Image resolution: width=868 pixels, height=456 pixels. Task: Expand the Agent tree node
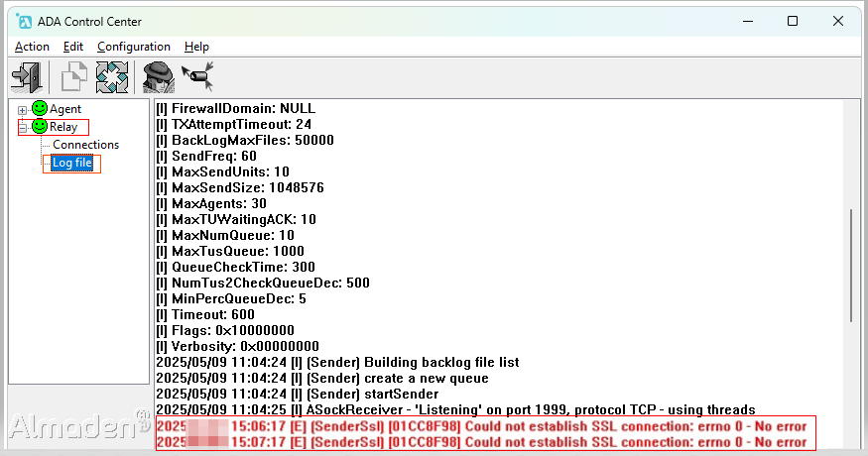[x=22, y=110]
